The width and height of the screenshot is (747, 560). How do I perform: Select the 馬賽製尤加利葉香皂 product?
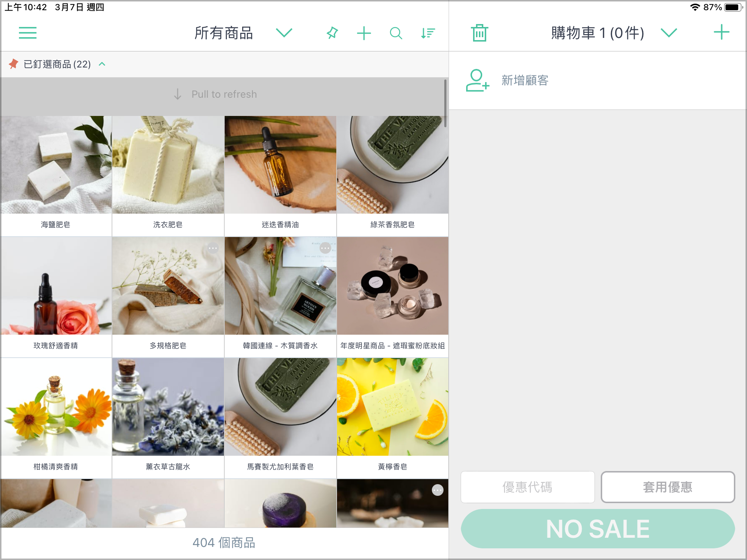pos(280,418)
